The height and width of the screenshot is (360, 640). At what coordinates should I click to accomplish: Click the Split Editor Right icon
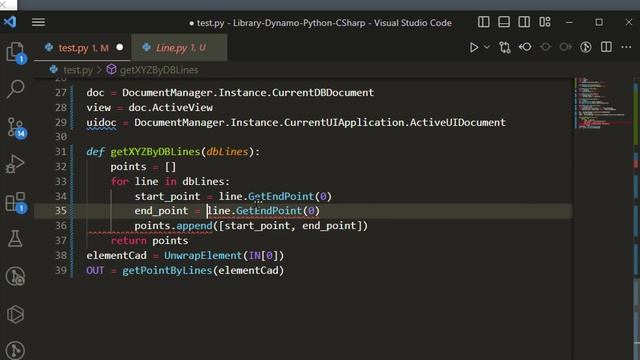[606, 47]
